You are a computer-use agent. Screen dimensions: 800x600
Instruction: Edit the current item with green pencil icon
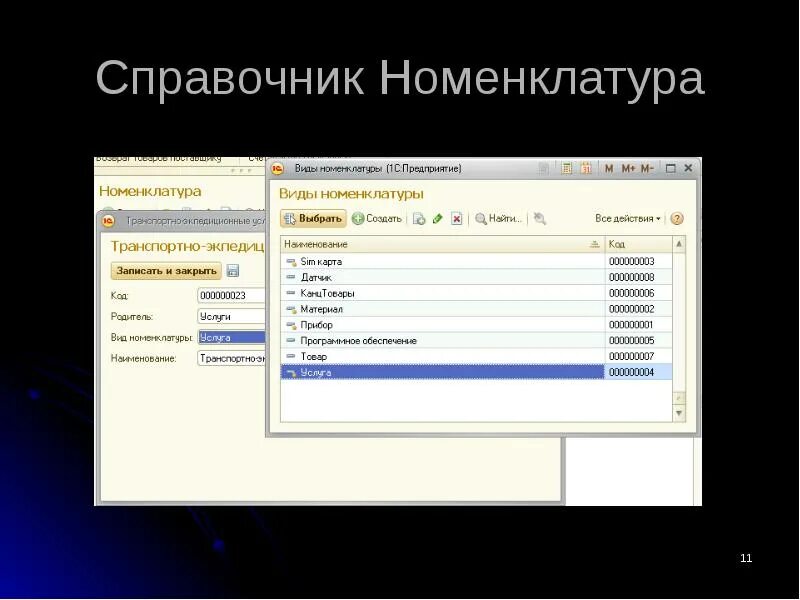coord(437,219)
